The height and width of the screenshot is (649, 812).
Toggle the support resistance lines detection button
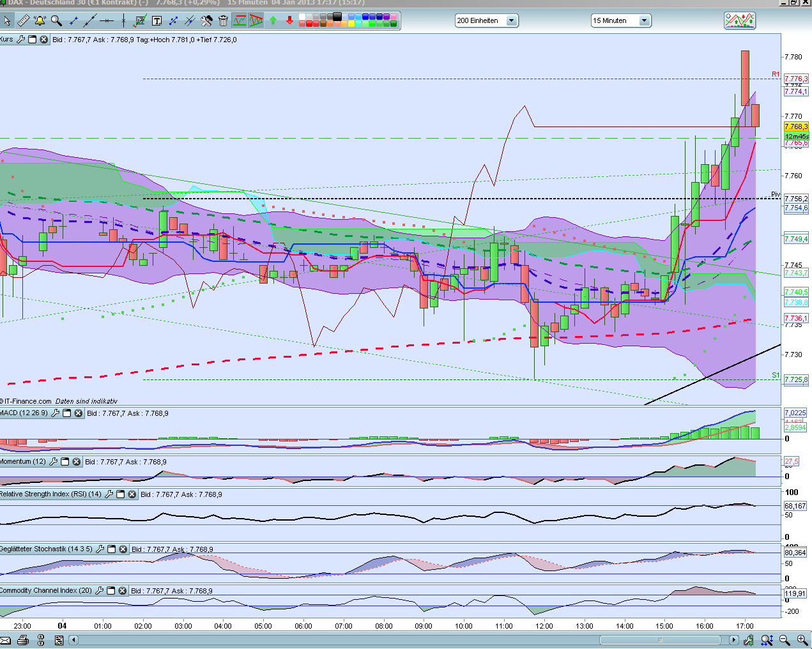pyautogui.click(x=240, y=20)
